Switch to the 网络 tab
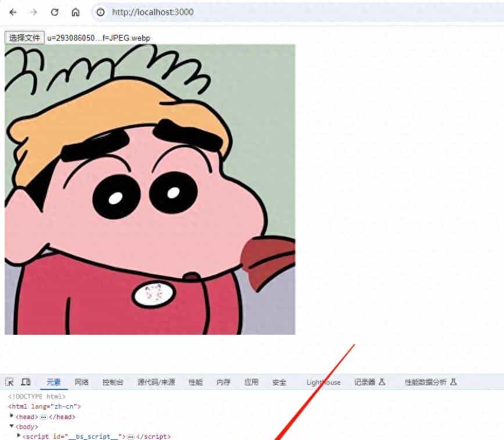504x440 pixels. (x=81, y=382)
